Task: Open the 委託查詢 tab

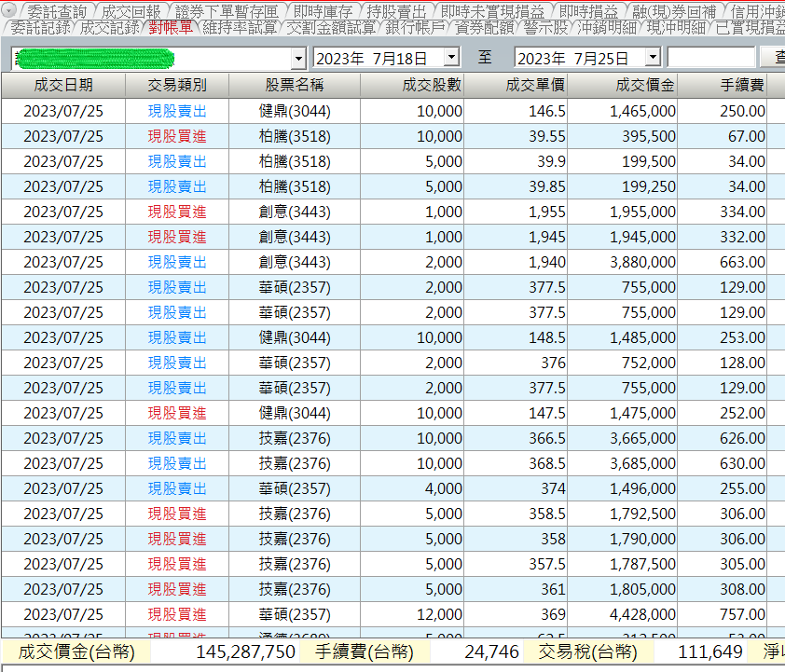Action: click(56, 11)
